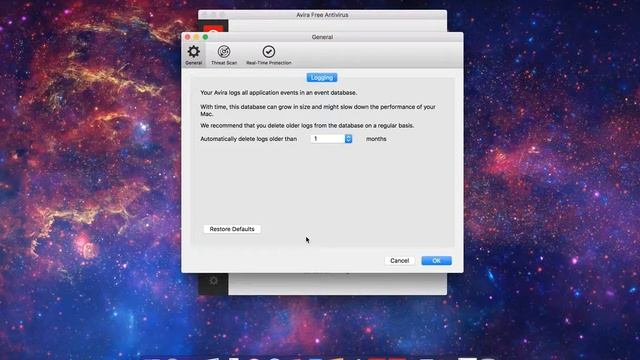This screenshot has width=640, height=360.
Task: Click the red Avira logo behind the dialog
Action: (x=213, y=29)
